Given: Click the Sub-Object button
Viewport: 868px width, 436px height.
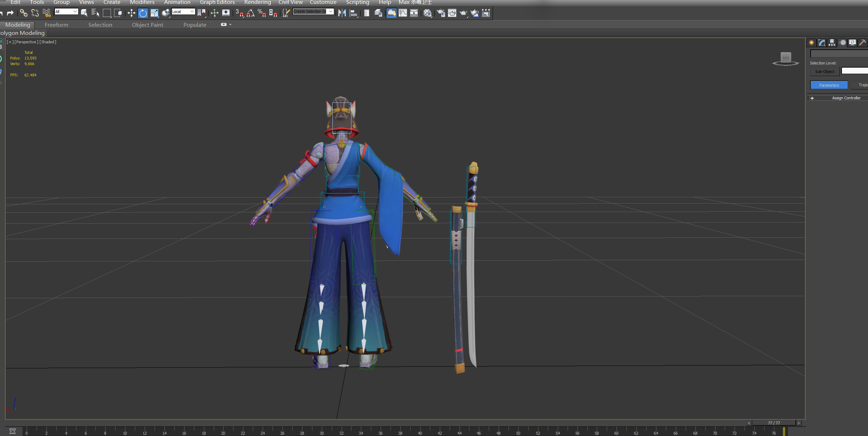Looking at the screenshot, I should point(825,71).
